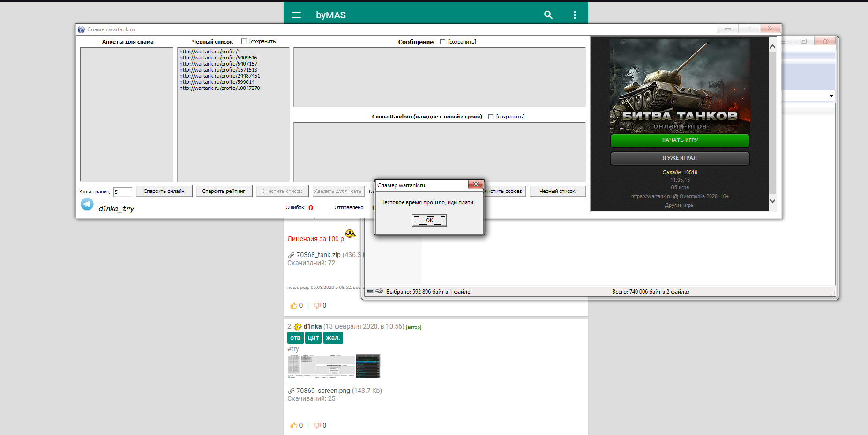Click the second status bar icon before Выбрано
The image size is (868, 435).
[379, 291]
